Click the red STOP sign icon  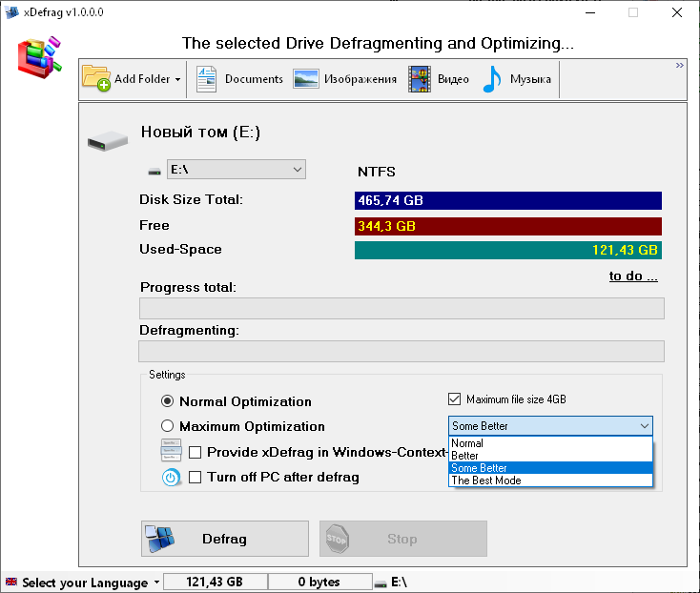pyautogui.click(x=337, y=539)
